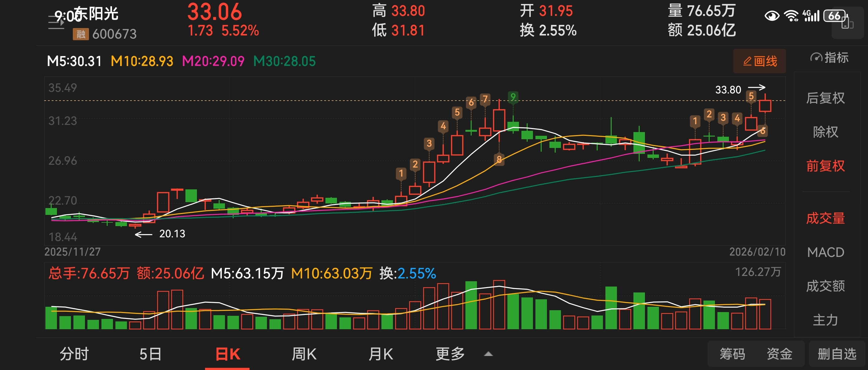868x370 pixels.
Task: Tap the latest red candlestick on chart
Action: pos(765,106)
